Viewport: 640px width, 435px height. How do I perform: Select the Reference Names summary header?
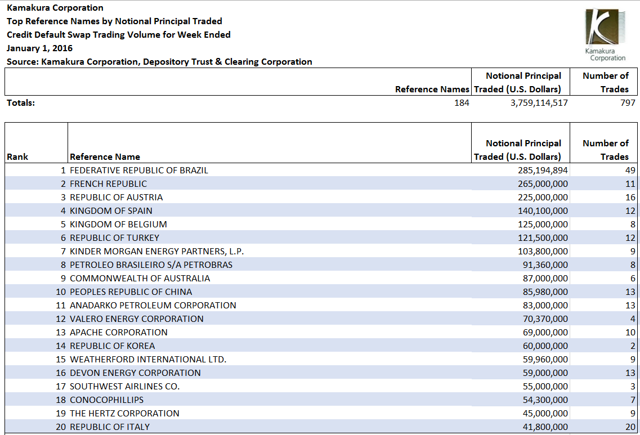click(432, 89)
